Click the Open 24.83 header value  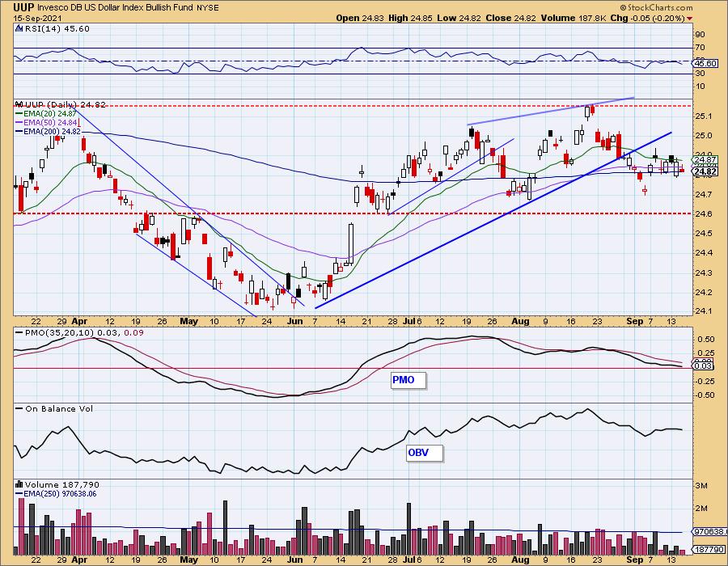(360, 18)
